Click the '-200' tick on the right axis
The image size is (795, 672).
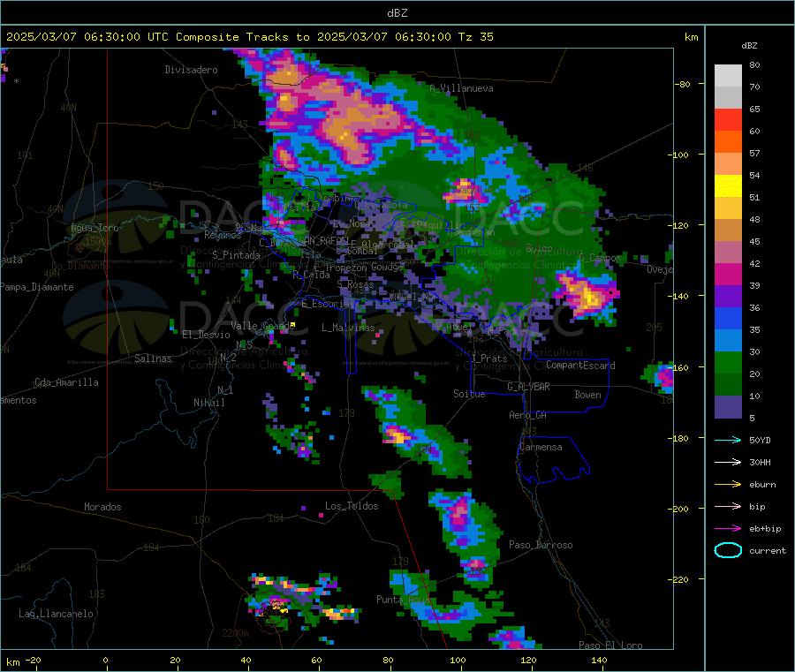point(678,509)
